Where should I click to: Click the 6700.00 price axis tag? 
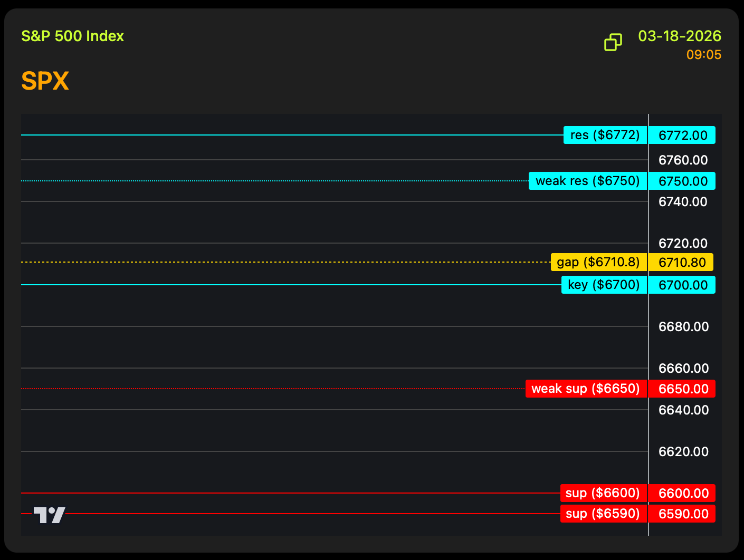682,285
